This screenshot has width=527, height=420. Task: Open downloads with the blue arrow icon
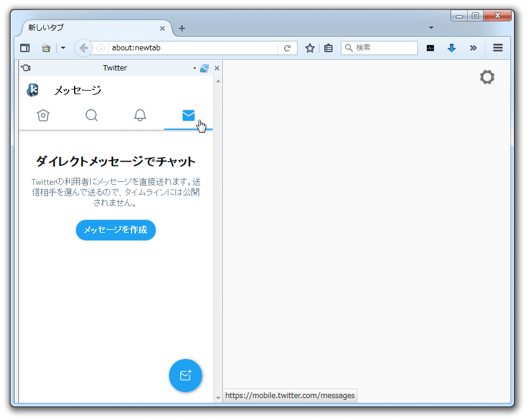pos(452,48)
